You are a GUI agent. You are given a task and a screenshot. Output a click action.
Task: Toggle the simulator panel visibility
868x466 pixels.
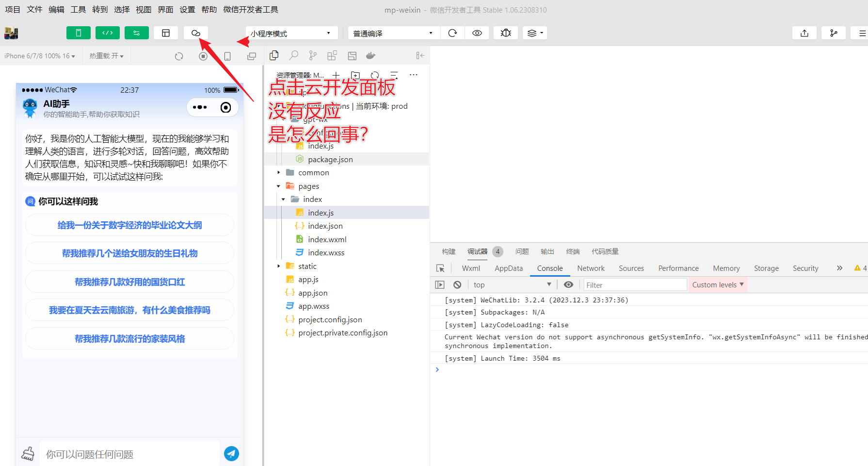tap(79, 33)
